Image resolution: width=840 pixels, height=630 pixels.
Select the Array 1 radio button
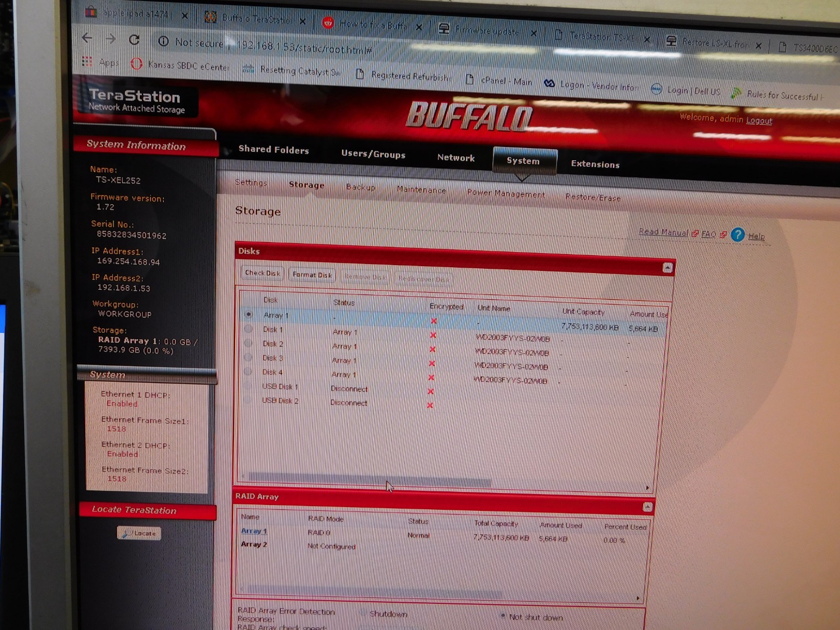pyautogui.click(x=249, y=314)
